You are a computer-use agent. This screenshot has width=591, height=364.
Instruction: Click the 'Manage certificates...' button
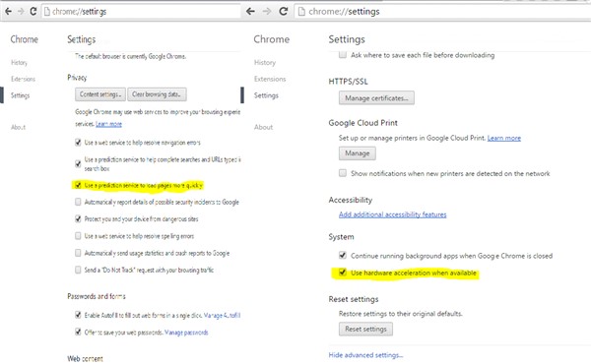376,97
